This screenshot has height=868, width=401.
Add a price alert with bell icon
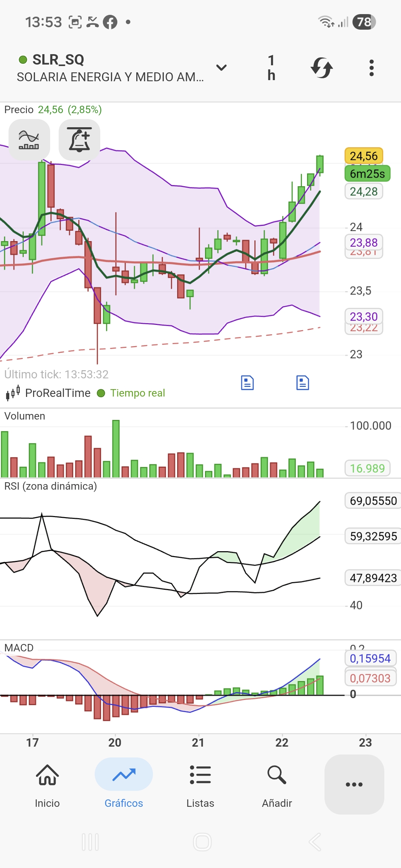tap(79, 140)
